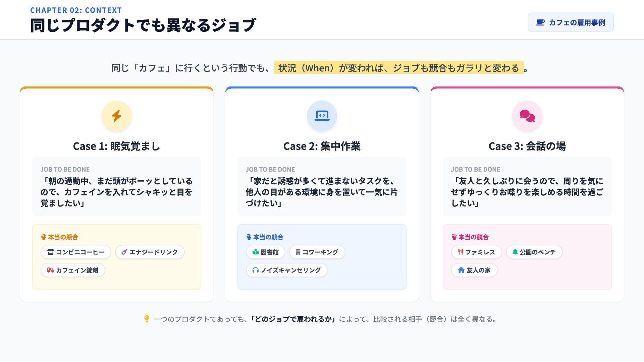Click the Case 2: 集中作業 heading
This screenshot has height=362, width=644.
(x=322, y=146)
